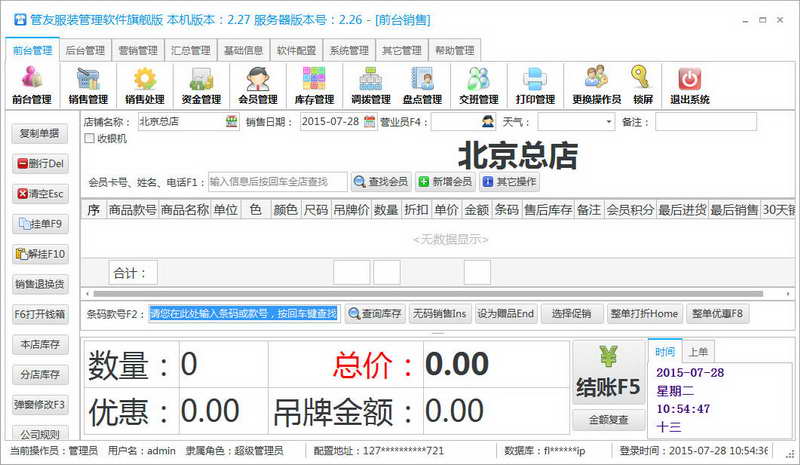Open the 前台管理 toolbar icon
The image size is (800, 465).
point(31,85)
